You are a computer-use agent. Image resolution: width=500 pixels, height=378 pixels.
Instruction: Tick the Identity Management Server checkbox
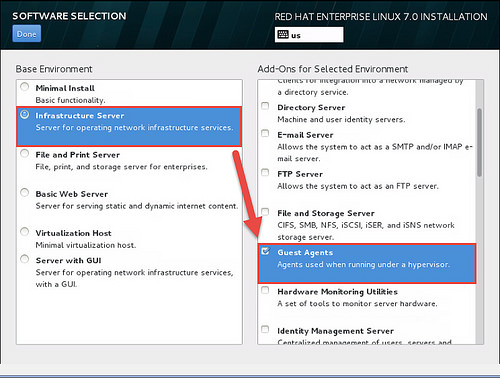coord(265,329)
